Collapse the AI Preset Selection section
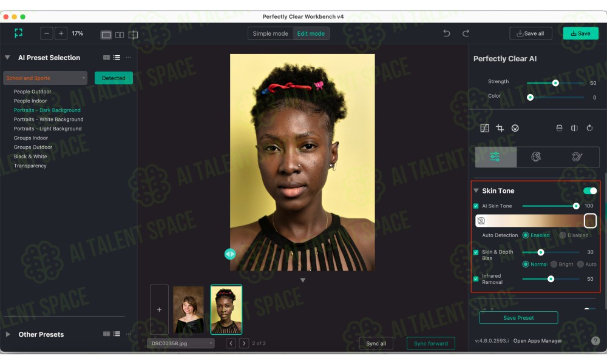This screenshot has width=607, height=364. (x=7, y=57)
